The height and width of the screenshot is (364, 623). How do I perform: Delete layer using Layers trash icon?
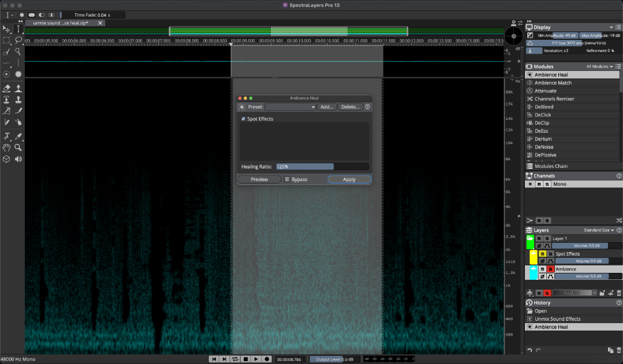618,293
